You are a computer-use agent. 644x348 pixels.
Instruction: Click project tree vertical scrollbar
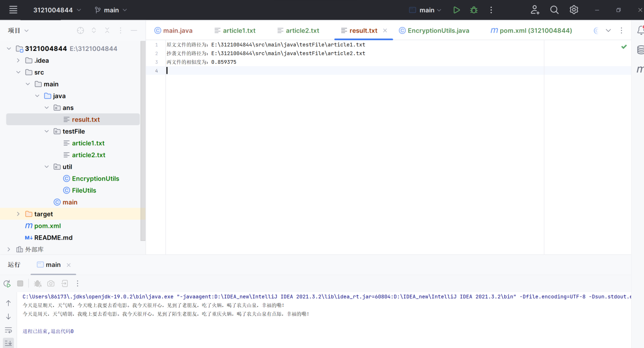coord(143,140)
